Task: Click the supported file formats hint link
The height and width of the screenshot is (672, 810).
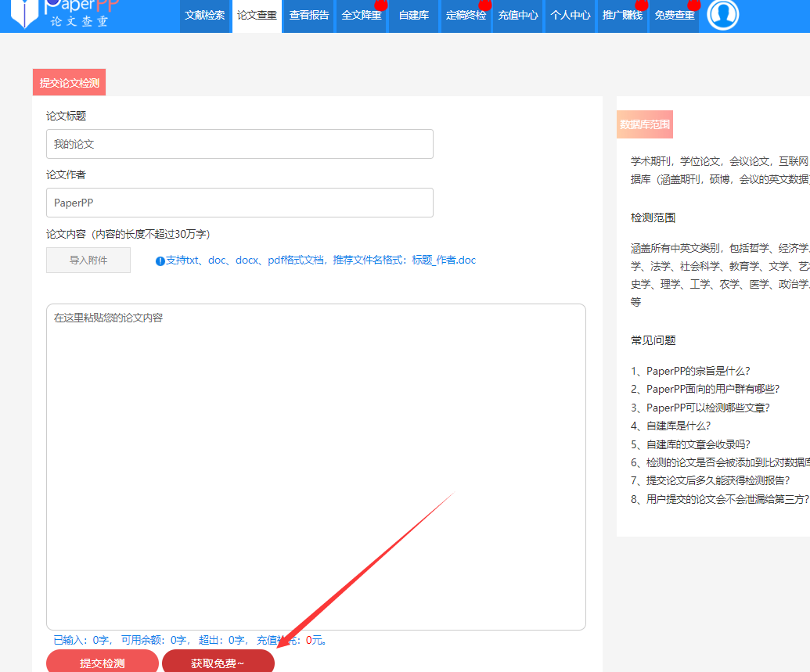Action: [320, 261]
